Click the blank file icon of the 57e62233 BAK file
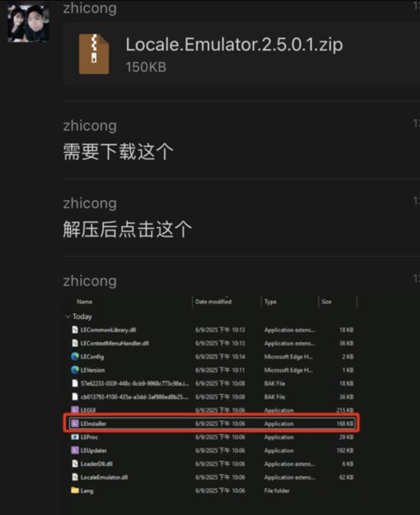 pyautogui.click(x=75, y=383)
